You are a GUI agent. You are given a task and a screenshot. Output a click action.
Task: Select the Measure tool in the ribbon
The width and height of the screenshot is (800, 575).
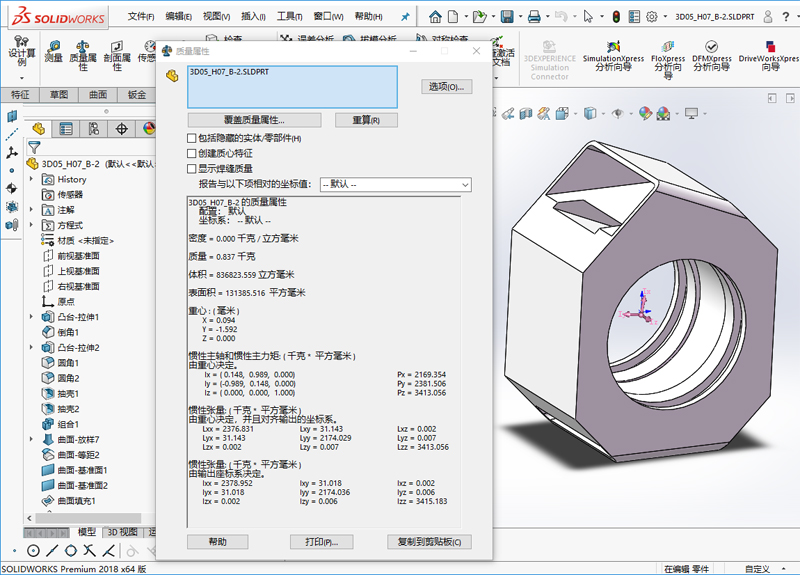(x=53, y=52)
